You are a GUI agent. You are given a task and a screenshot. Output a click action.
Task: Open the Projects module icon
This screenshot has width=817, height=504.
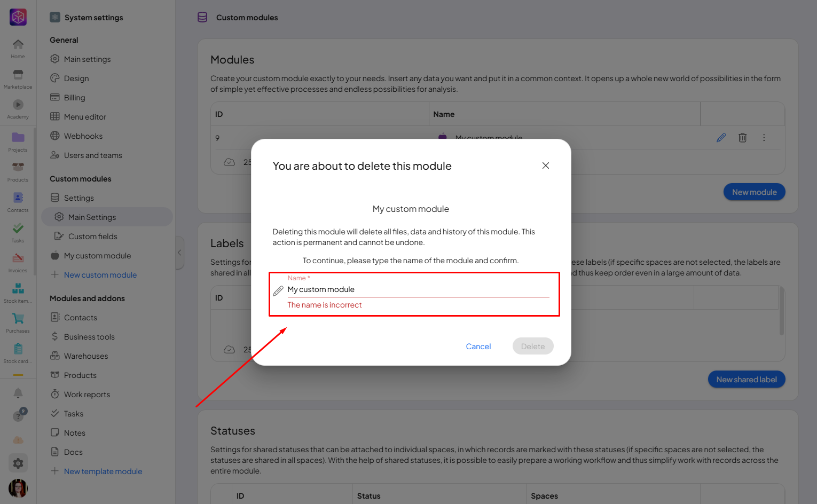point(18,141)
